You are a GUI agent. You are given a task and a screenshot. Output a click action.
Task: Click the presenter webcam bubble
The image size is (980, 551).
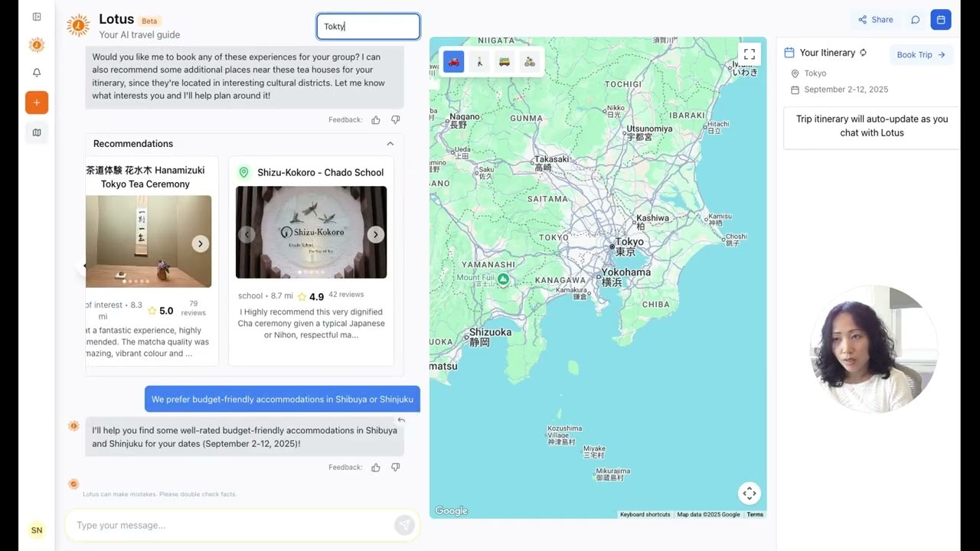click(x=873, y=349)
